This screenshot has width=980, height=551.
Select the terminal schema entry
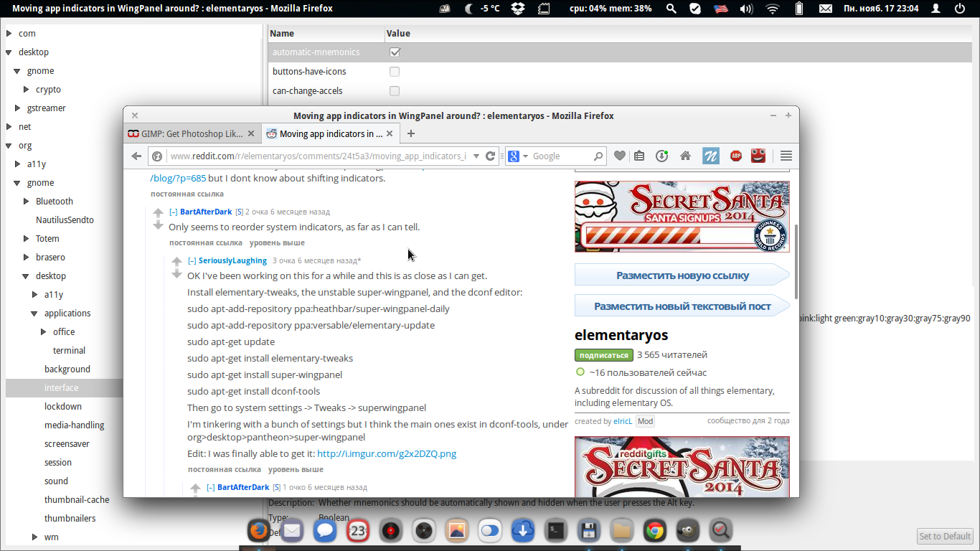point(69,351)
